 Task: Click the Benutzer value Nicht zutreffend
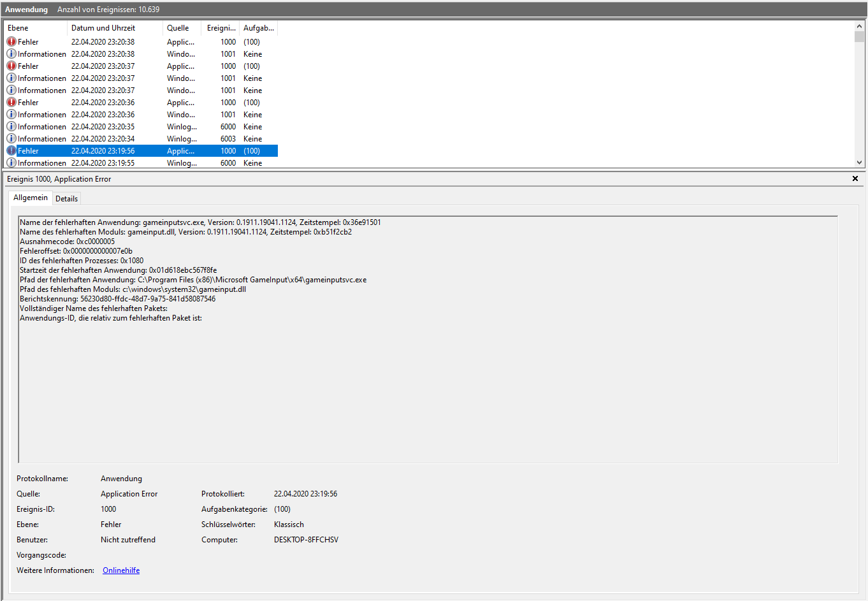coord(128,540)
